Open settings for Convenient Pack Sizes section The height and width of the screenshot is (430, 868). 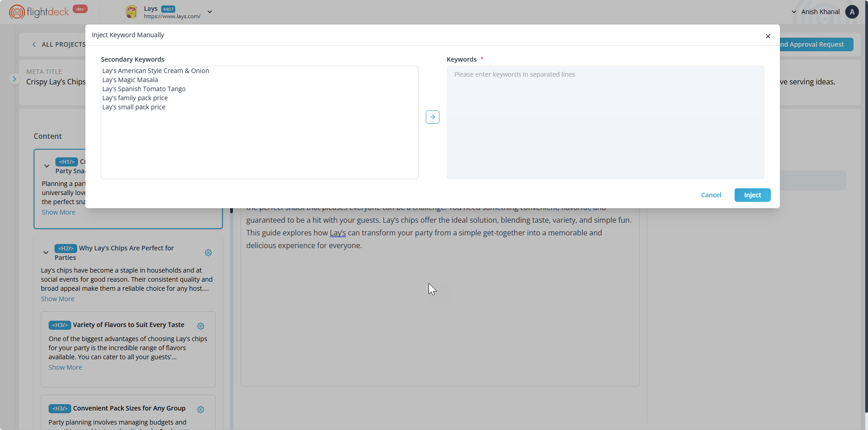click(x=201, y=410)
